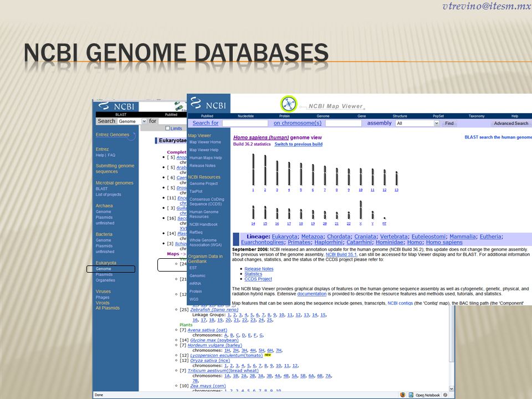Open the documentation link
The width and height of the screenshot is (532, 399).
tap(312, 294)
